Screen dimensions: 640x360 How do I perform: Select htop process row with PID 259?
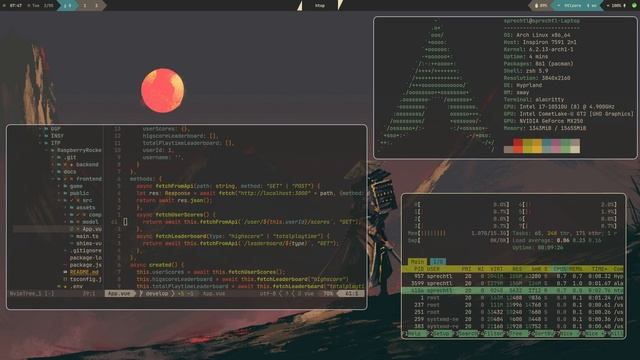pyautogui.click(x=513, y=319)
